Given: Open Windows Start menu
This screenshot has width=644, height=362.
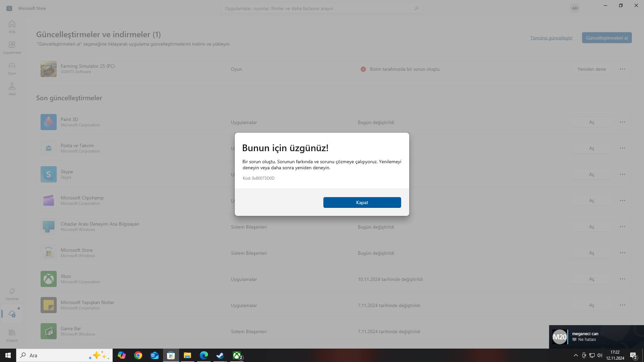Looking at the screenshot, I should click(8, 355).
